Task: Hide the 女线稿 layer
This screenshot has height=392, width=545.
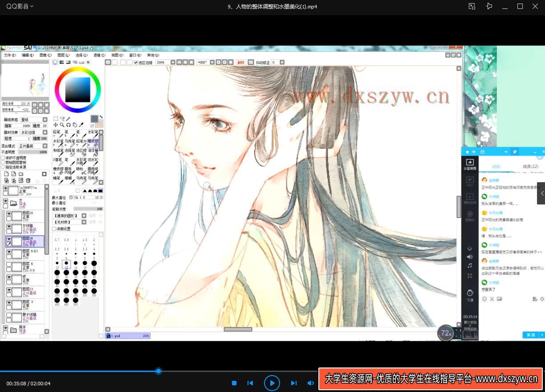Action: (8, 226)
